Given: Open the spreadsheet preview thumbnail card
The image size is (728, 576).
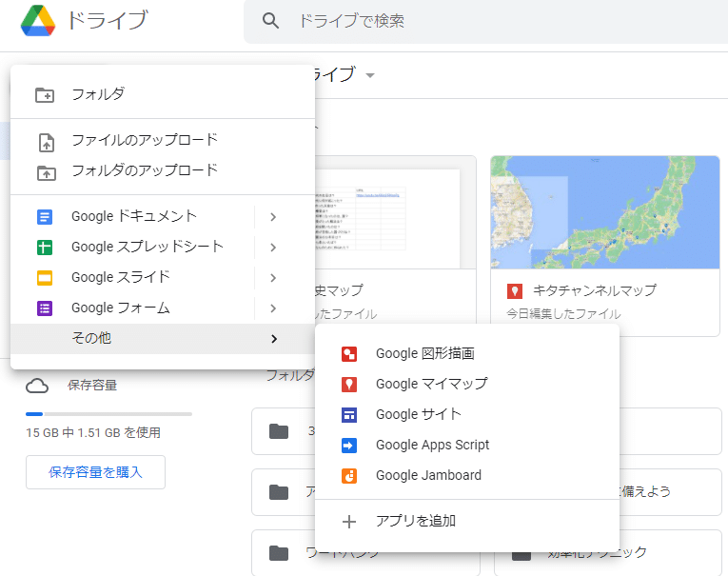Looking at the screenshot, I should (x=396, y=212).
